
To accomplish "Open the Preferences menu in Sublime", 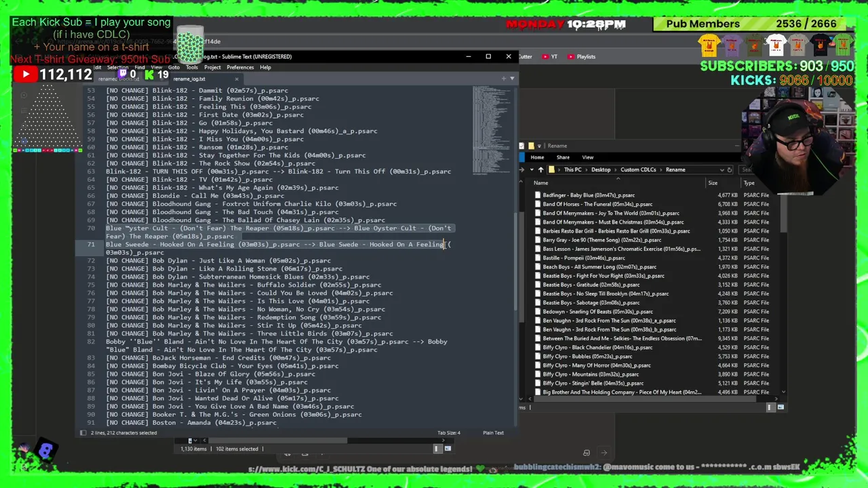I will 240,67.
